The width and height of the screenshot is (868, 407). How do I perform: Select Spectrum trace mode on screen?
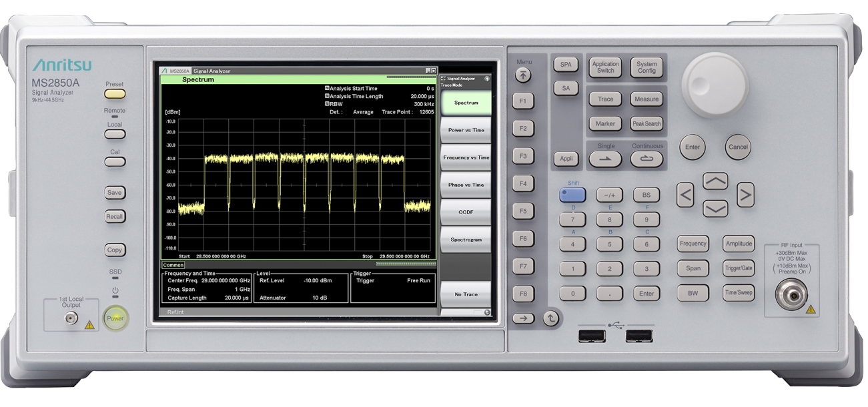[466, 103]
